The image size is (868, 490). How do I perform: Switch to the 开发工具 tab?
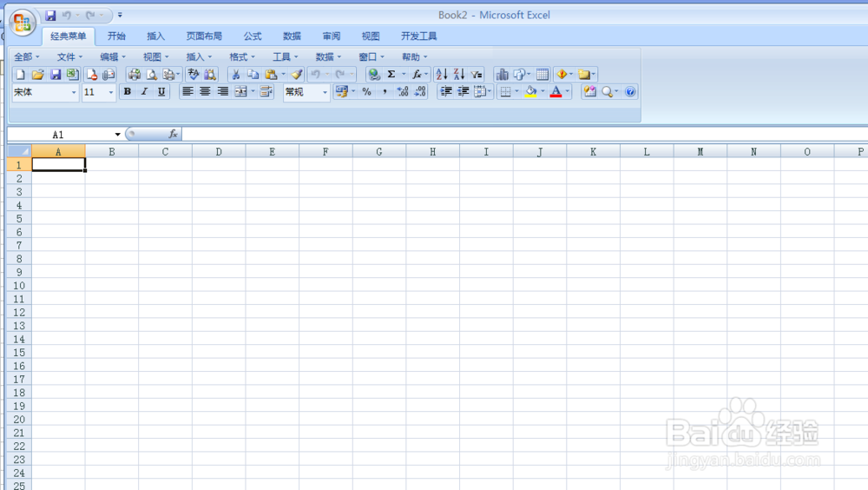point(418,36)
